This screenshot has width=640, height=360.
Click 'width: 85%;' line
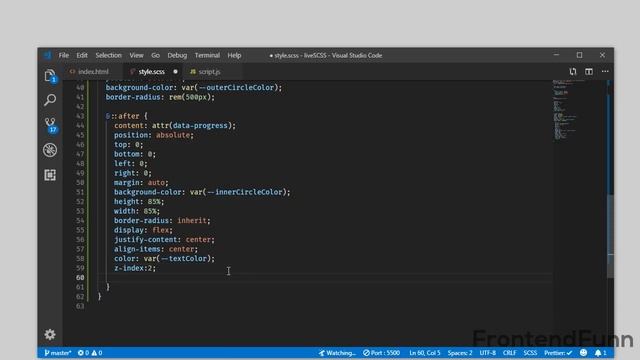[x=137, y=211]
